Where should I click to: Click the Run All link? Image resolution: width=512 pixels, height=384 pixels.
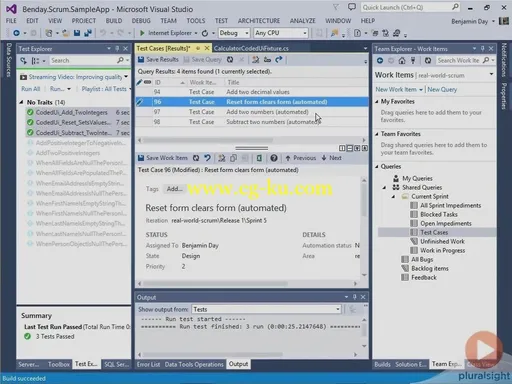pyautogui.click(x=31, y=89)
